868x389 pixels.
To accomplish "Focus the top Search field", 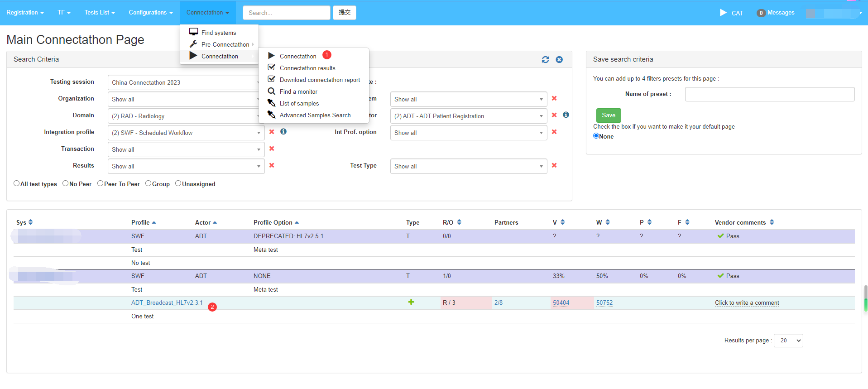I will click(287, 13).
